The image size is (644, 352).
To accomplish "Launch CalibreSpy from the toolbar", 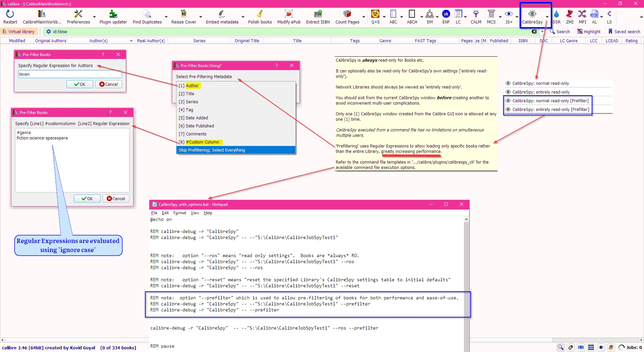I will coord(532,17).
